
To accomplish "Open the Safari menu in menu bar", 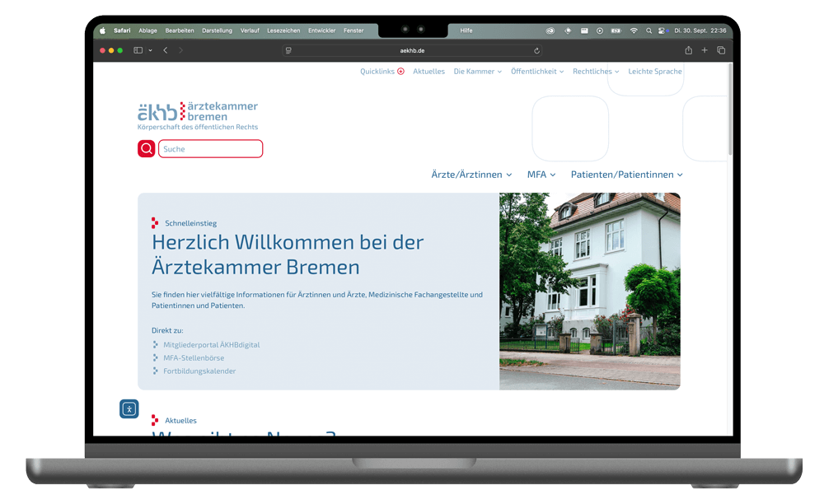I will pyautogui.click(x=122, y=30).
